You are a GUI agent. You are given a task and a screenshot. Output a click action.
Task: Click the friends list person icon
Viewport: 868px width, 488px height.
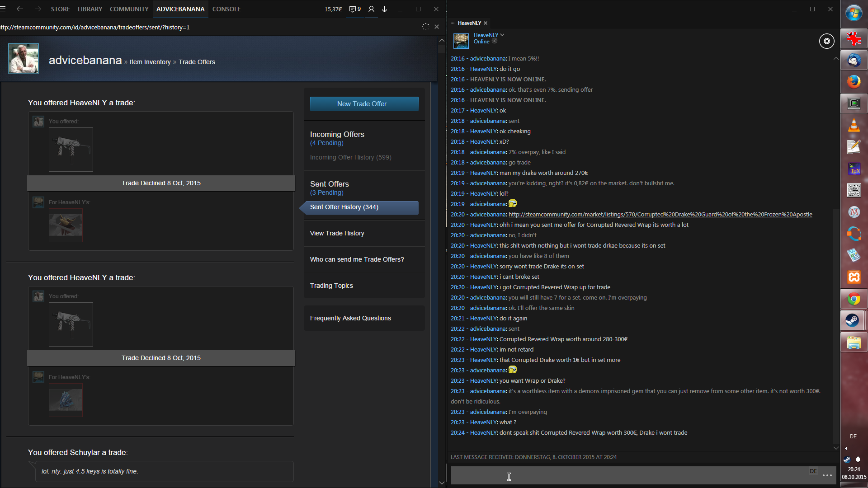[371, 9]
